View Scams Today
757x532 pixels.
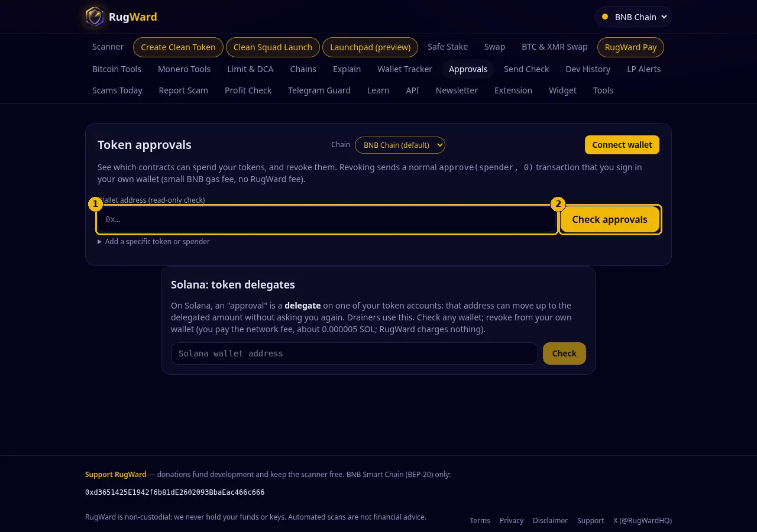[x=117, y=90]
